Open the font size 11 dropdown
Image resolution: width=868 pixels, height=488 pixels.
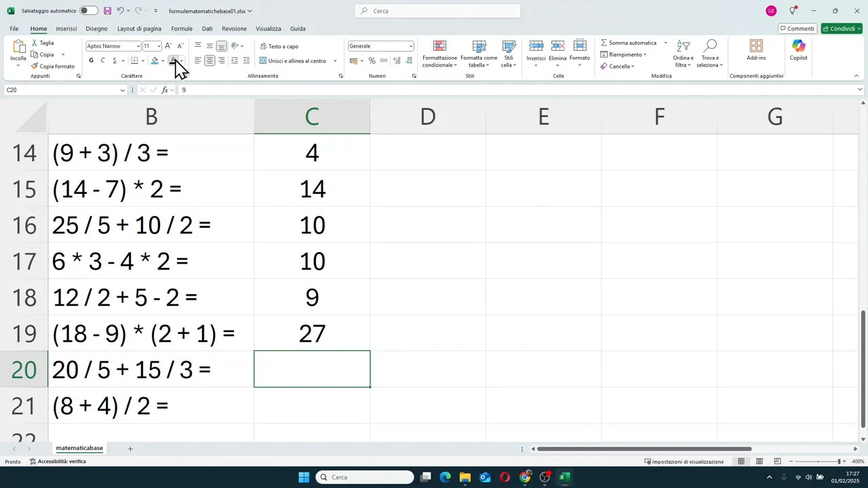[x=159, y=46]
